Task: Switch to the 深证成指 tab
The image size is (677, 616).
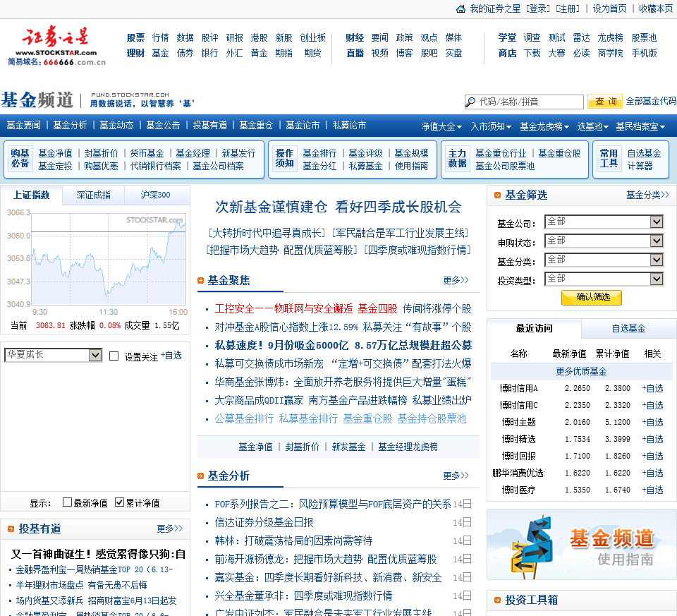Action: pos(93,195)
